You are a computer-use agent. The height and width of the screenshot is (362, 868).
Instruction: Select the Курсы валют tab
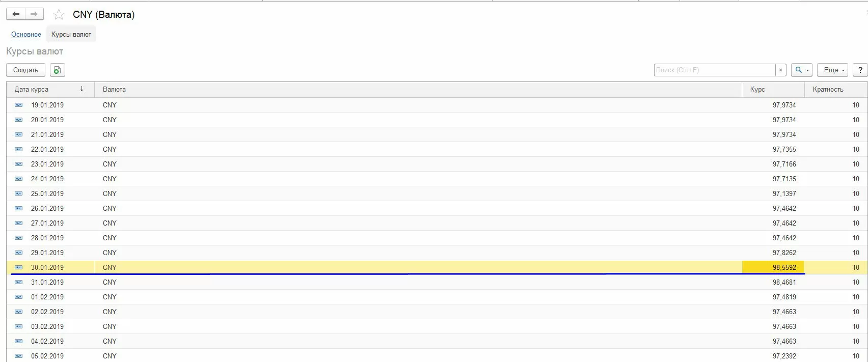(71, 35)
